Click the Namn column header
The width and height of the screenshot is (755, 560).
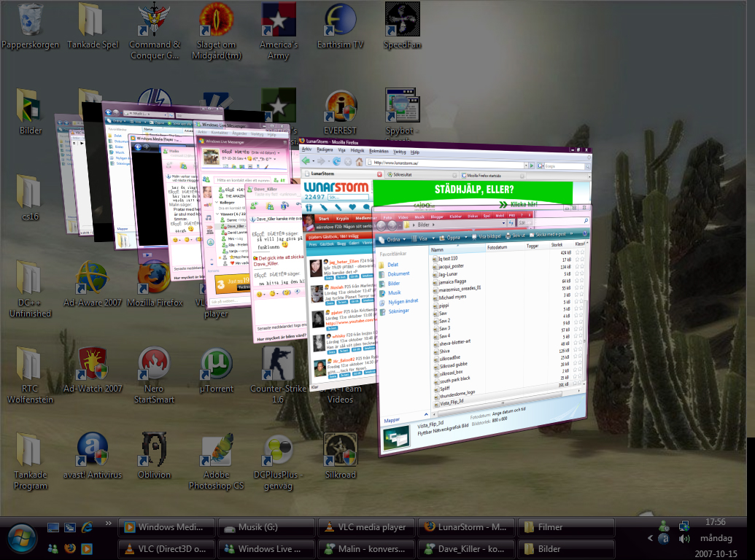coord(438,249)
